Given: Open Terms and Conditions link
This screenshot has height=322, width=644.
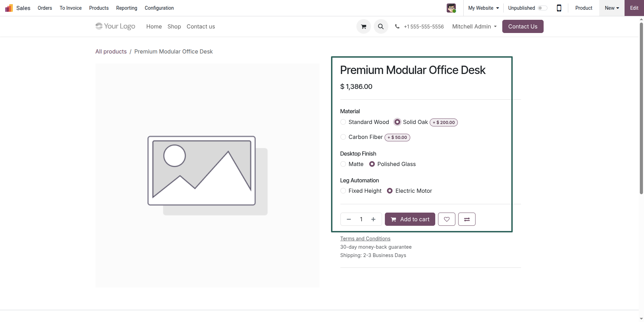Looking at the screenshot, I should tap(365, 239).
